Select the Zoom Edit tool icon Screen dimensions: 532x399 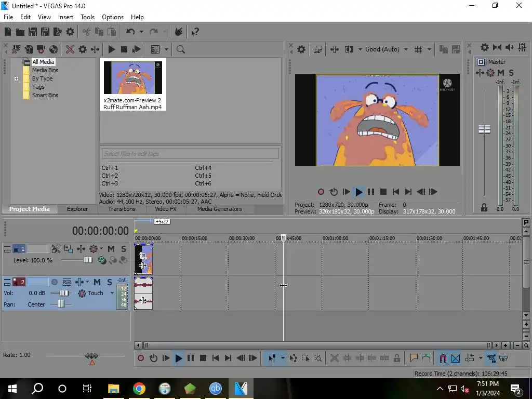318,358
